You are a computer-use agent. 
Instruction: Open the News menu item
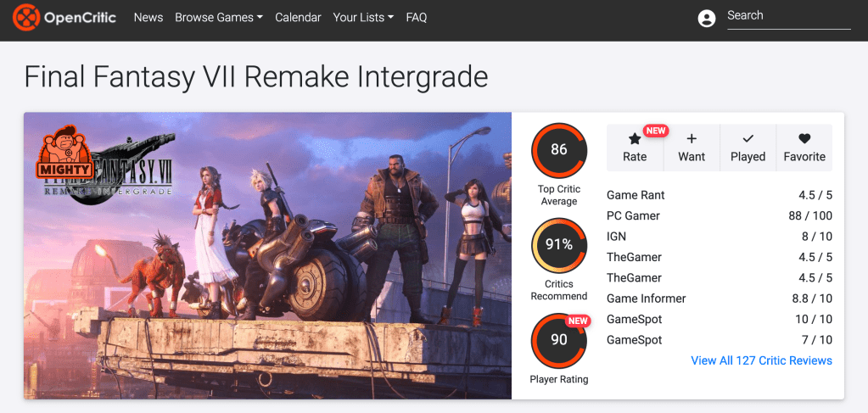pos(148,17)
